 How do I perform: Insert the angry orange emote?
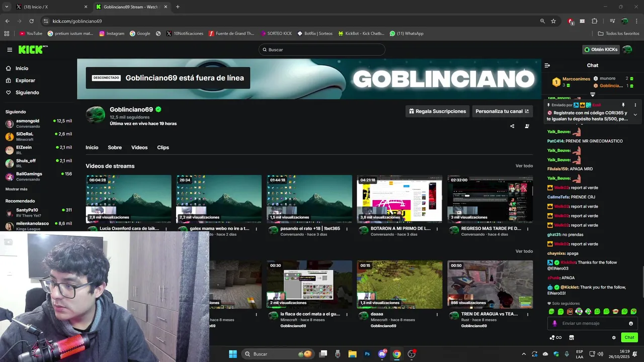[x=570, y=312]
